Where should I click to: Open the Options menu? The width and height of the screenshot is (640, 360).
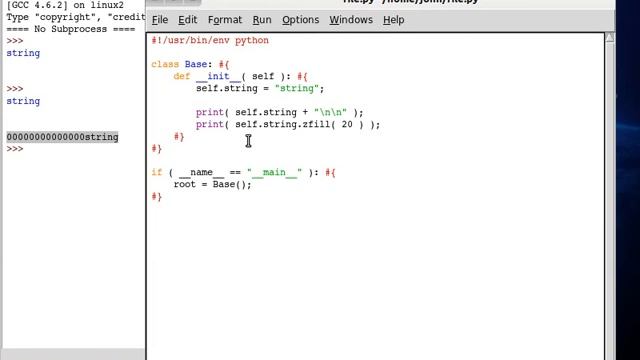pyautogui.click(x=300, y=20)
